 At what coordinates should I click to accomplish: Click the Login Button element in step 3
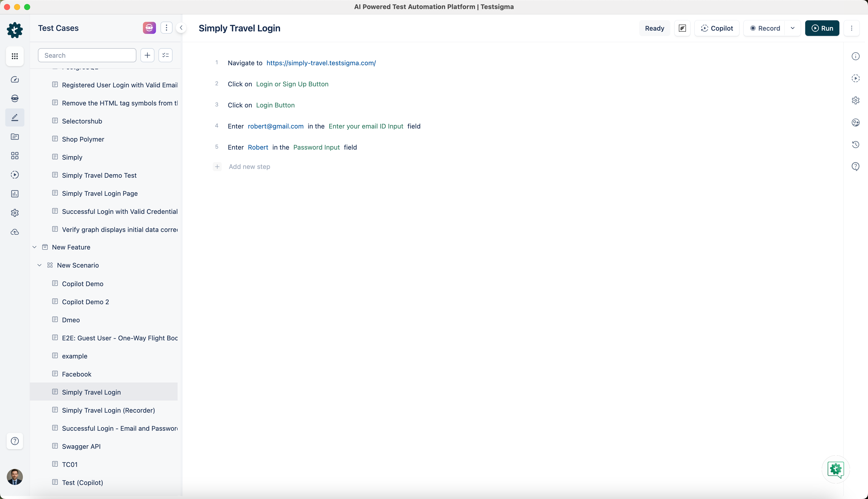pyautogui.click(x=275, y=105)
